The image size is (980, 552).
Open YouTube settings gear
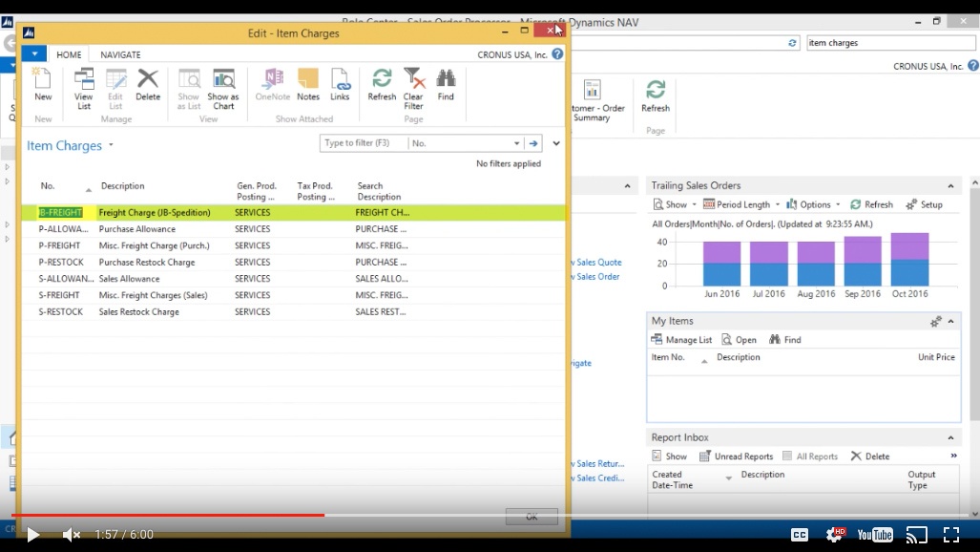click(x=835, y=535)
